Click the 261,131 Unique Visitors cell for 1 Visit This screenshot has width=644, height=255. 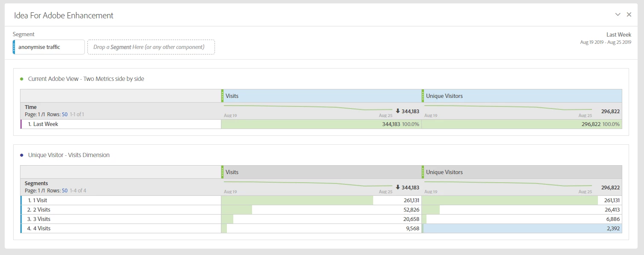[x=522, y=200]
